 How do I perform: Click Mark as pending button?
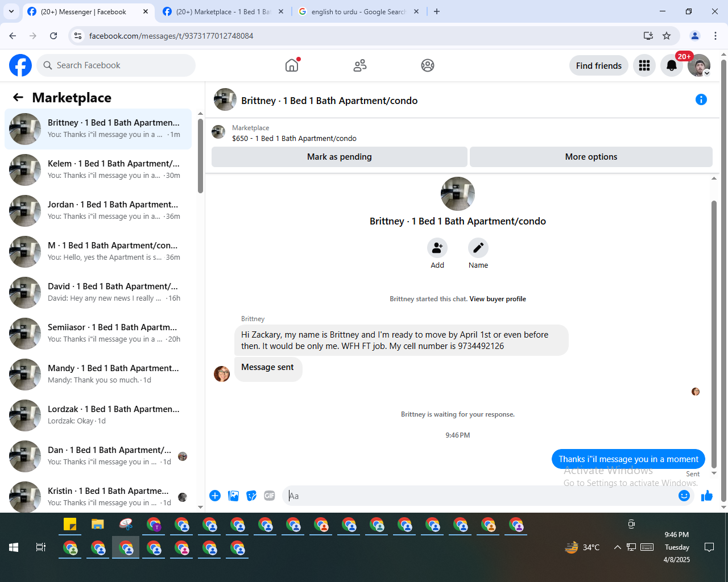pos(340,157)
